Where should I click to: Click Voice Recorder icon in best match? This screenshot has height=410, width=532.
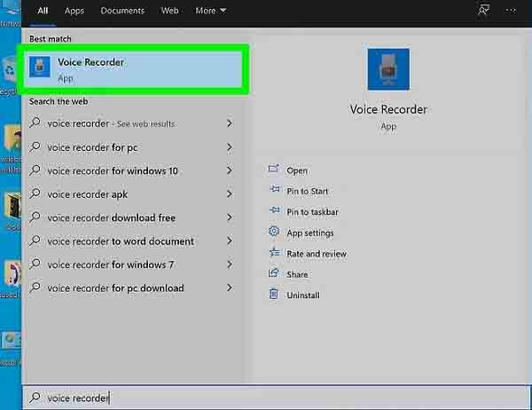point(40,67)
